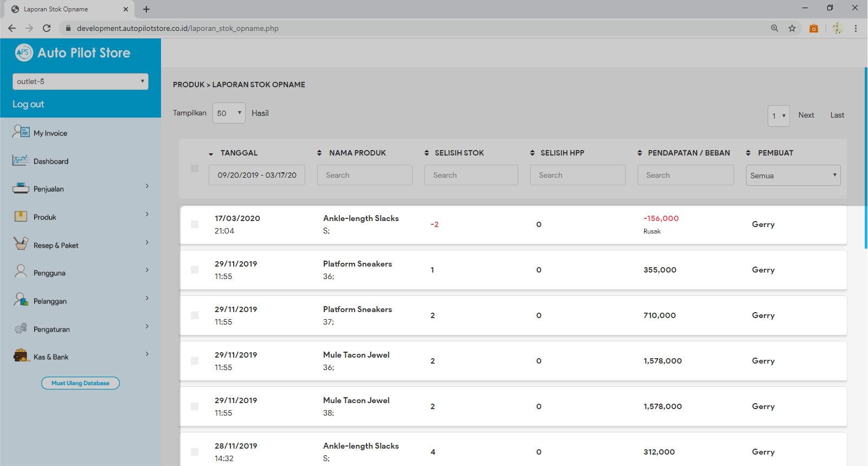This screenshot has height=466, width=868.
Task: Check the 17/03/2020 Ankle-length Slacks row checkbox
Action: (x=195, y=224)
